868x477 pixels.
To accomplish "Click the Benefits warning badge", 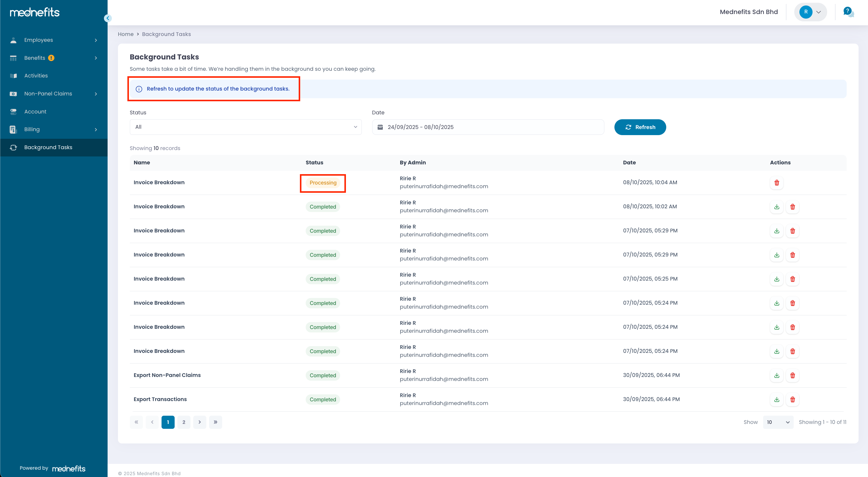I will pos(51,58).
